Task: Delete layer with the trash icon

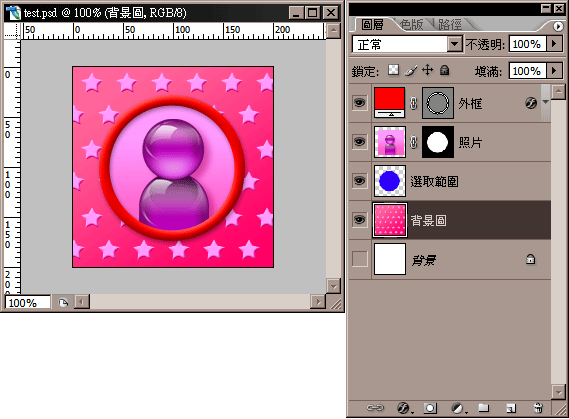Action: (x=539, y=408)
